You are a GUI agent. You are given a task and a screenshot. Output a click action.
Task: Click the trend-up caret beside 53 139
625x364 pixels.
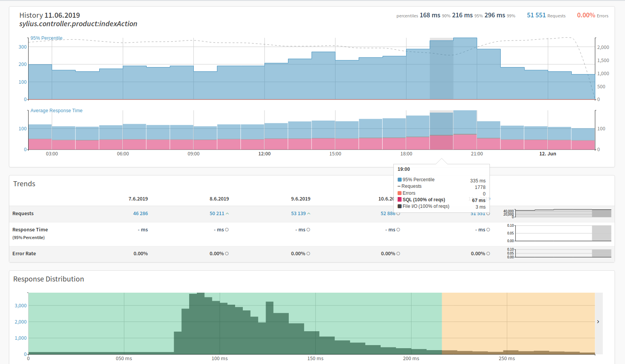click(x=309, y=214)
